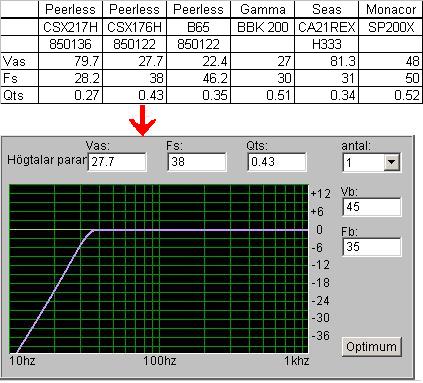Click the frequency response graph area
This screenshot has width=423, height=383.
point(159,269)
